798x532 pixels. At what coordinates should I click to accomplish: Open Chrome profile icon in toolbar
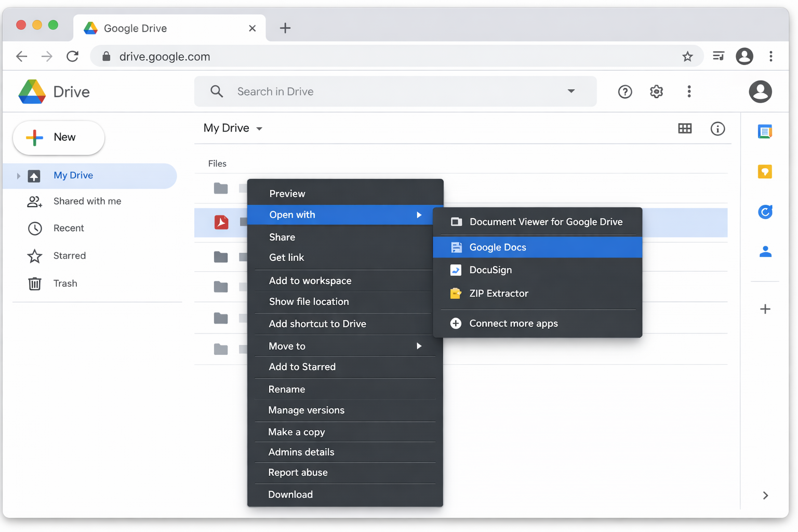point(744,56)
